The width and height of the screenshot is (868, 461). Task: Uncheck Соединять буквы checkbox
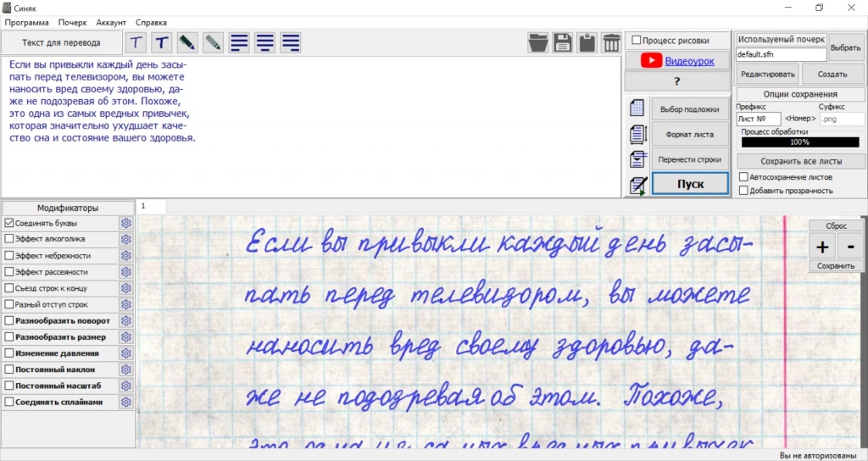(x=8, y=223)
